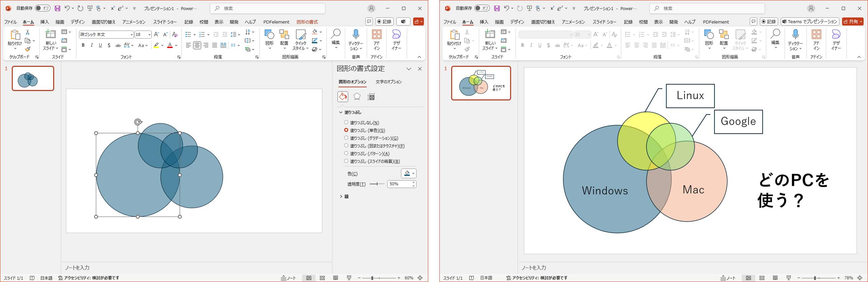Click 透明度 slider in format pane
Image resolution: width=868 pixels, height=282 pixels.
377,184
